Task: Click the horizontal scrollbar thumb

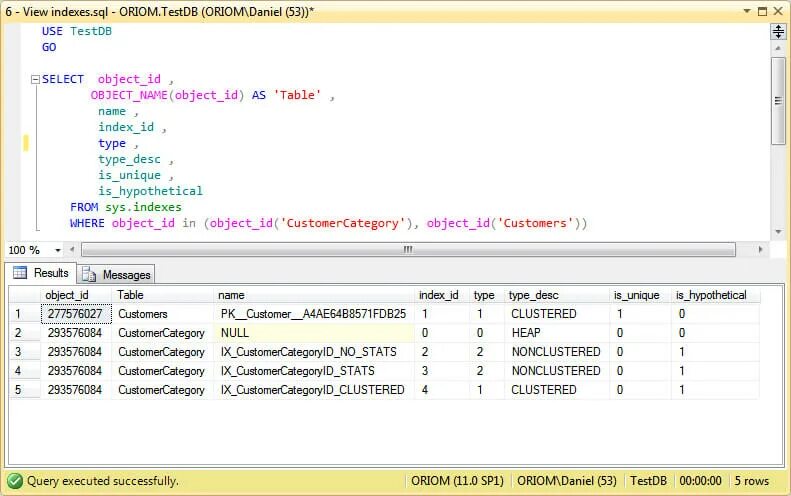Action: tap(408, 249)
